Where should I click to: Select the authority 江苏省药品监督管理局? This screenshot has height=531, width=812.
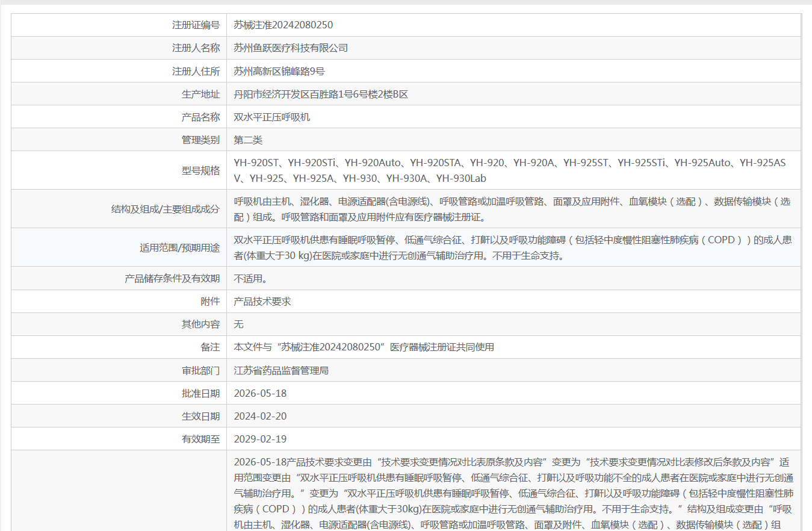pos(281,370)
